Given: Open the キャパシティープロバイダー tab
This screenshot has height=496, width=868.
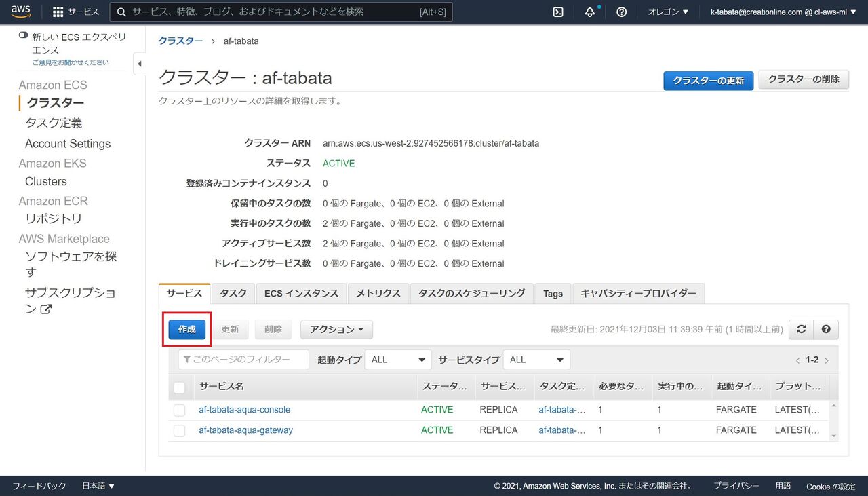Looking at the screenshot, I should coord(639,293).
